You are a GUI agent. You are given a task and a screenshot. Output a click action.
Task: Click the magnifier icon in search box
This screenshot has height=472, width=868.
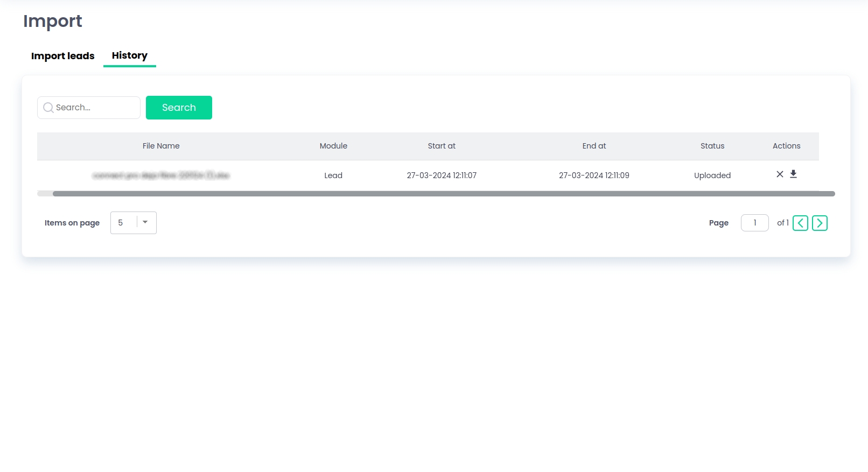pyautogui.click(x=48, y=108)
